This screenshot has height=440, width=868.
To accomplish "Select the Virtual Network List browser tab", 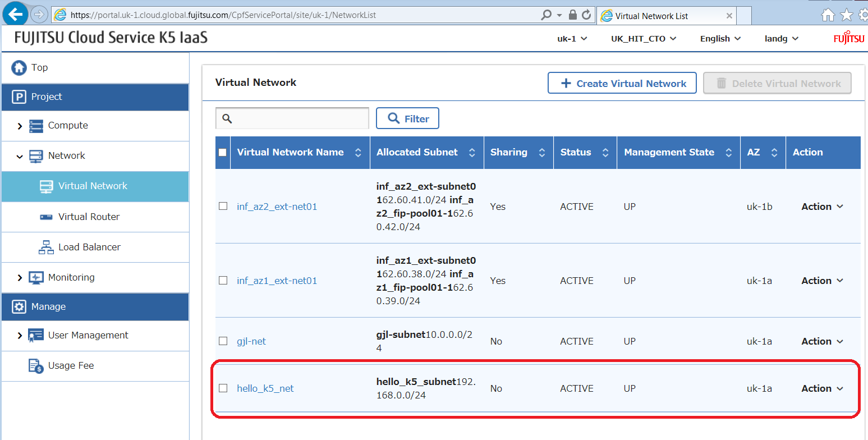I will pos(667,16).
